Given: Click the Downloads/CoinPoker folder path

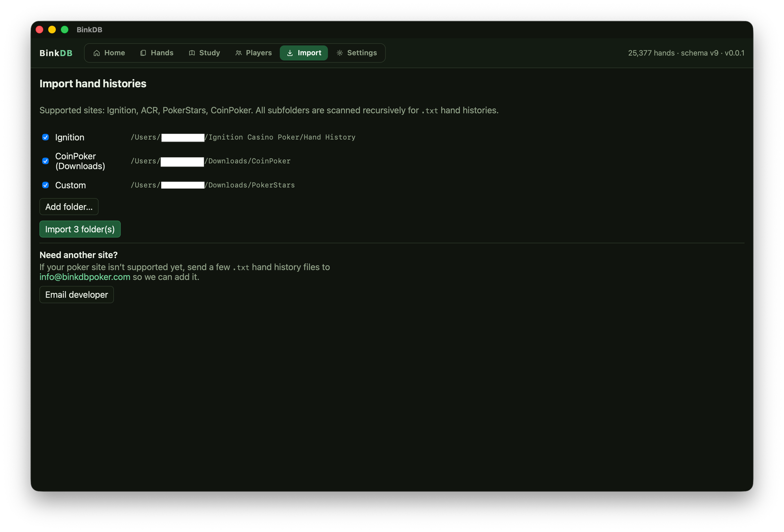Looking at the screenshot, I should [x=211, y=161].
